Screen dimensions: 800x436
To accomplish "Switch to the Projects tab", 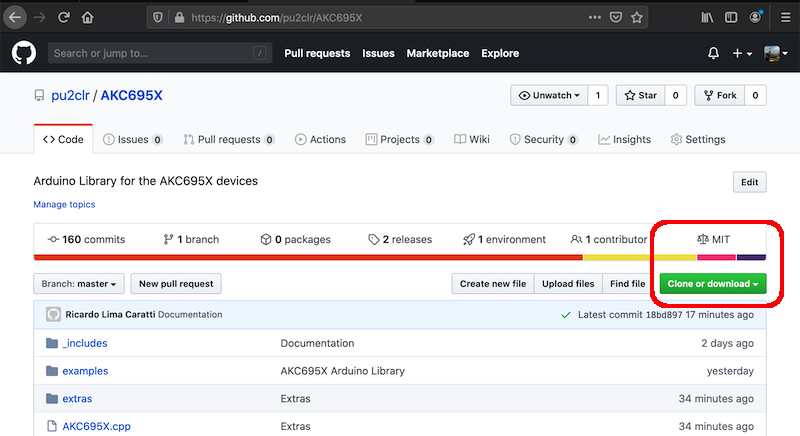I will click(399, 139).
